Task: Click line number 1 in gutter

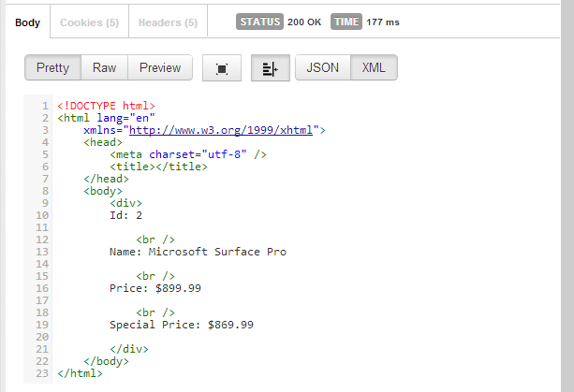Action: [45, 106]
